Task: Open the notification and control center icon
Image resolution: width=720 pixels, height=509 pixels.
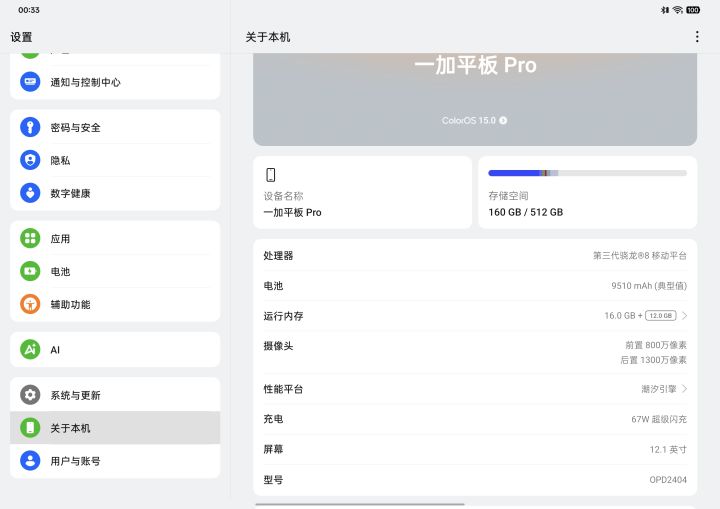Action: point(30,82)
